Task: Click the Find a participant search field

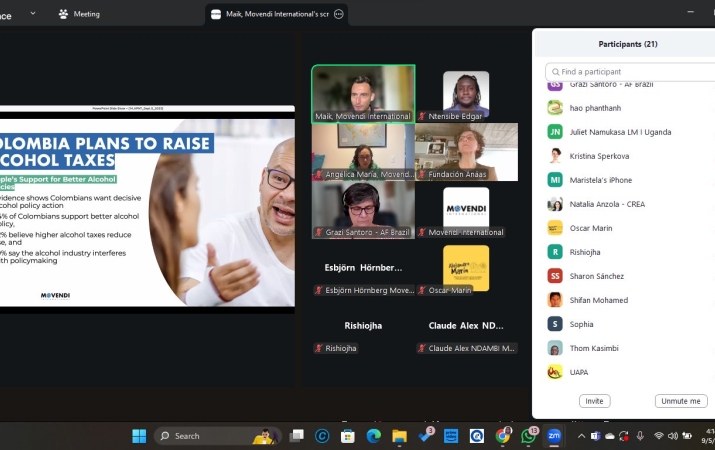Action: click(630, 72)
